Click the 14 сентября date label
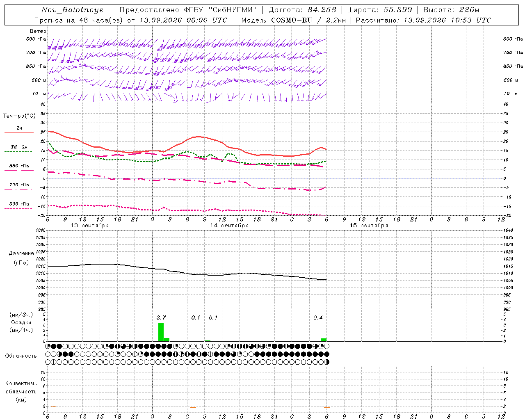525x420 pixels. coord(229,226)
